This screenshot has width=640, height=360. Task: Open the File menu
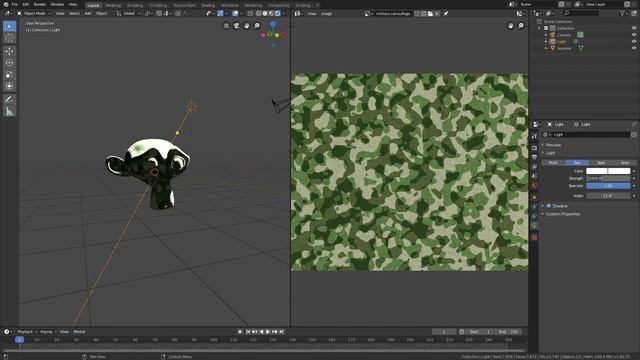(15, 4)
